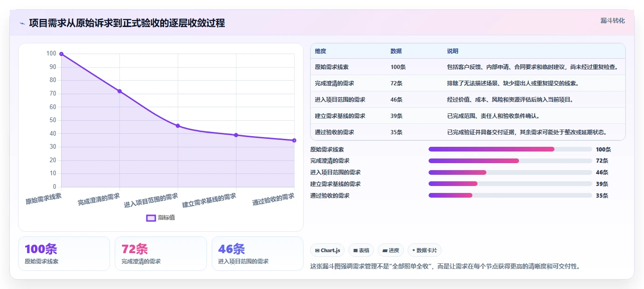Click the x-axis label 通过验收的需求
This screenshot has height=289, width=644.
pos(273,200)
